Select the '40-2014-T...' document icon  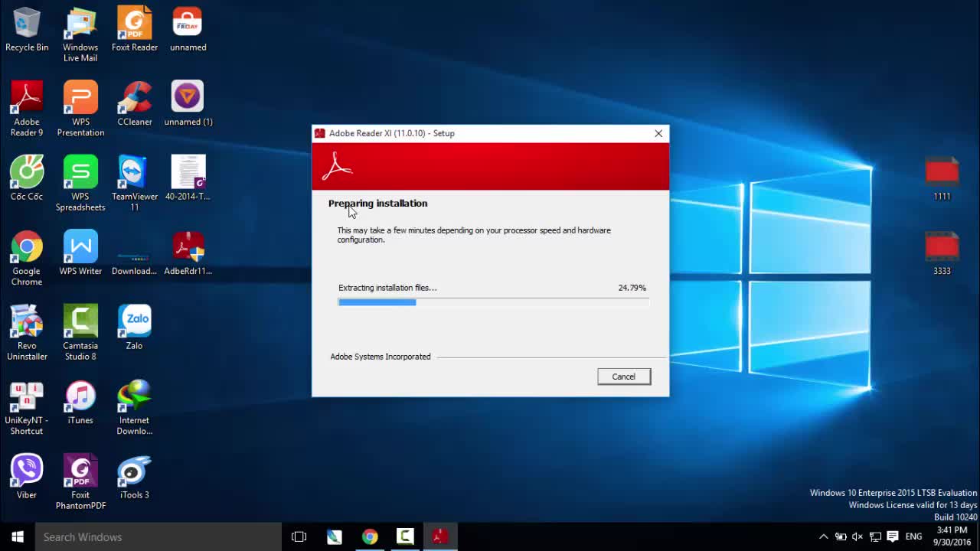point(188,178)
